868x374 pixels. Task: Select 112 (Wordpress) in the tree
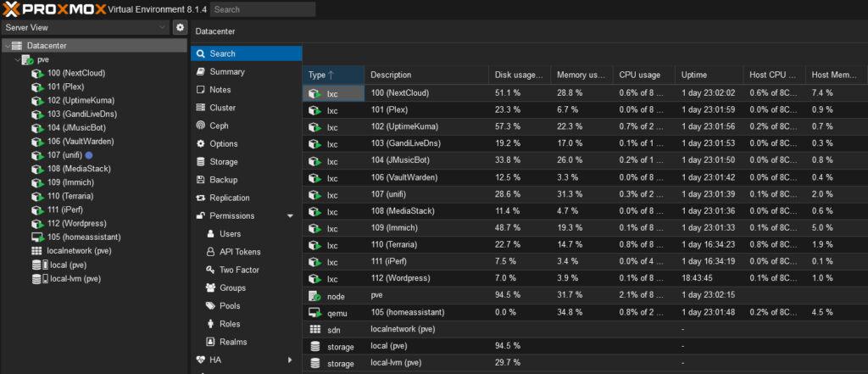(x=75, y=224)
